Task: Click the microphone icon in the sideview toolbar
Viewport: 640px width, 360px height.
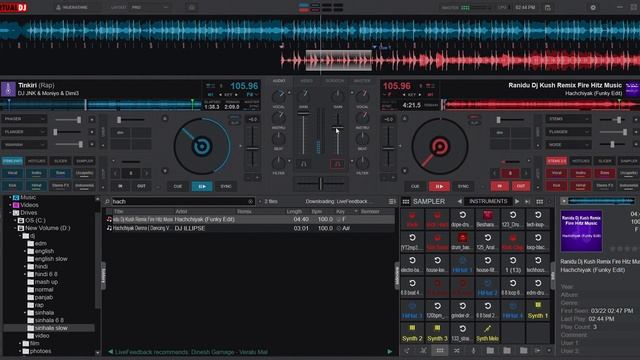Action: [x=473, y=351]
